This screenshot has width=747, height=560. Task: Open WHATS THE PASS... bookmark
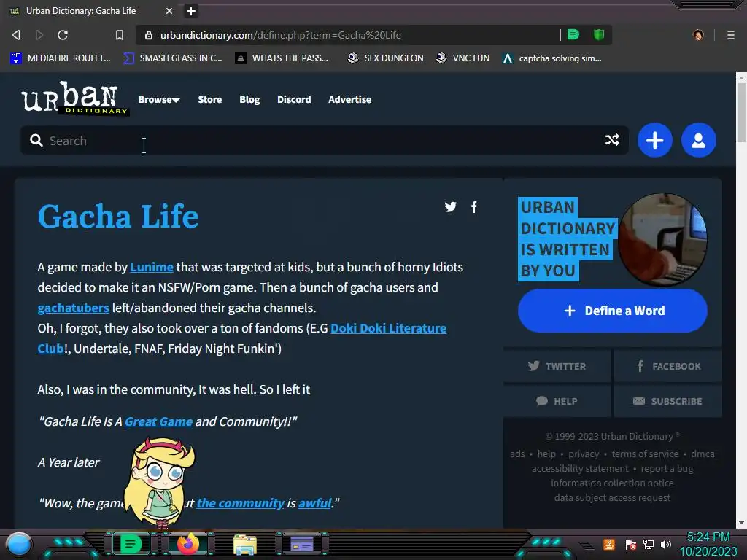(282, 58)
